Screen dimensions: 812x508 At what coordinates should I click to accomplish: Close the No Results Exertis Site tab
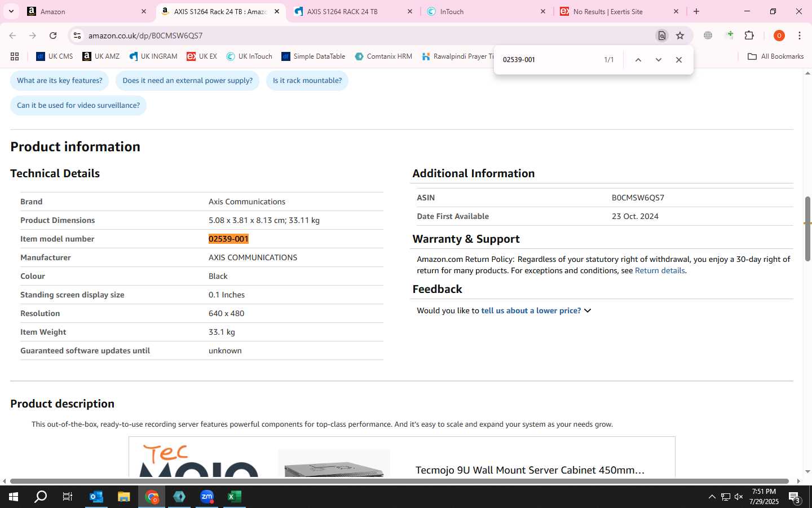(676, 11)
